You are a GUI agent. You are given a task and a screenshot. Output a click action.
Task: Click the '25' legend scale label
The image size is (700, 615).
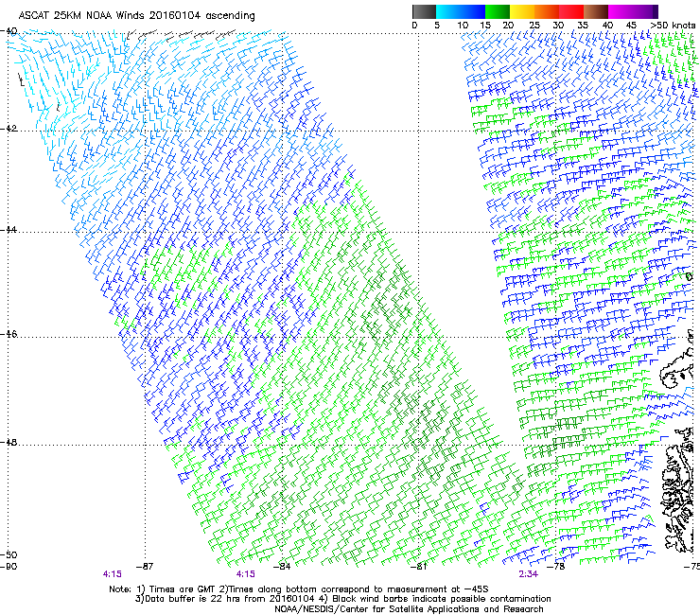click(x=534, y=26)
